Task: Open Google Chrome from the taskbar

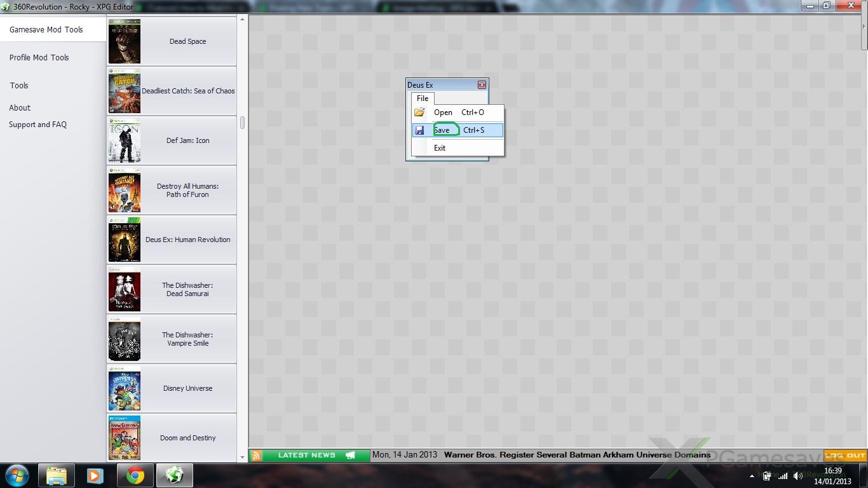Action: (135, 475)
